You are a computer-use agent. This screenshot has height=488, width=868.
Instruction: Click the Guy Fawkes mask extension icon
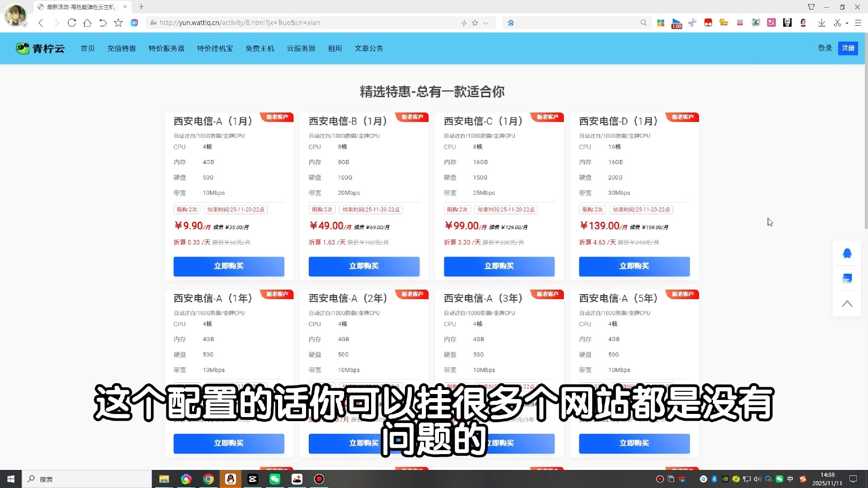click(x=788, y=23)
